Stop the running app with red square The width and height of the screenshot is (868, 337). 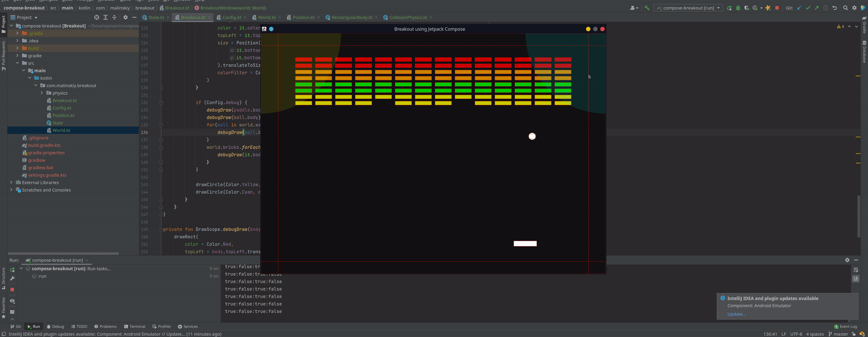[x=777, y=8]
